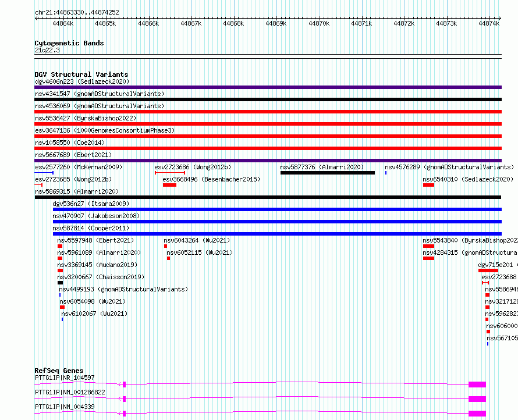Viewport: 518px width, 420px height.
Task: Click the large magenta exon of NR_104597
Action: point(477,385)
